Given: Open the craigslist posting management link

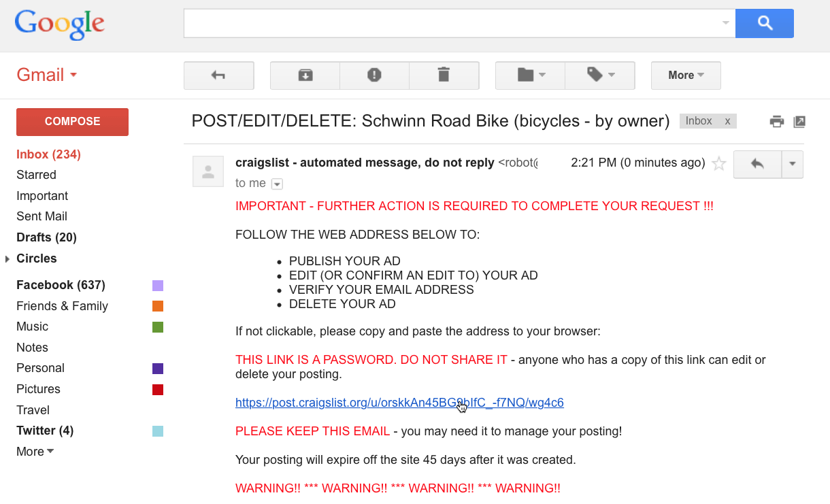Looking at the screenshot, I should point(399,402).
